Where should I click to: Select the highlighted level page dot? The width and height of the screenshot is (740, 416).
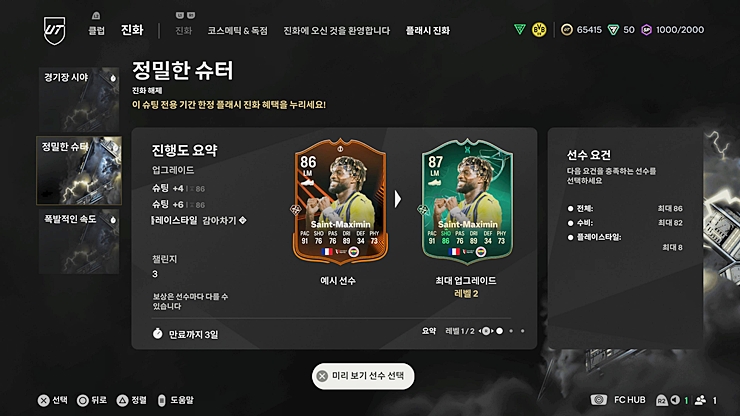(x=499, y=331)
